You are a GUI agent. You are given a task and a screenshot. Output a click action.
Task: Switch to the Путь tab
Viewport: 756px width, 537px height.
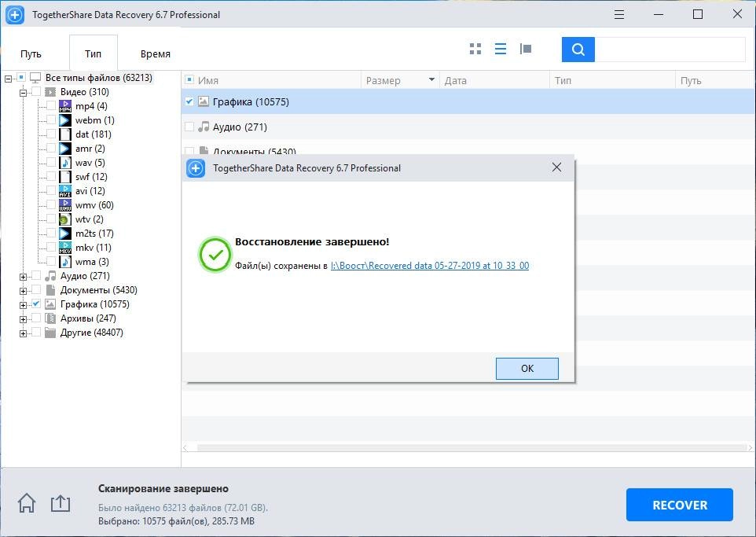[x=31, y=53]
